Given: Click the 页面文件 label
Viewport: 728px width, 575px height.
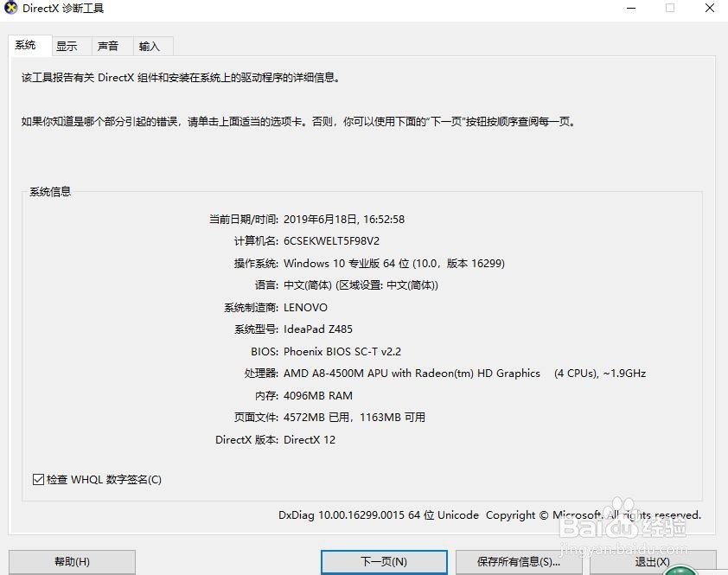Looking at the screenshot, I should [256, 418].
